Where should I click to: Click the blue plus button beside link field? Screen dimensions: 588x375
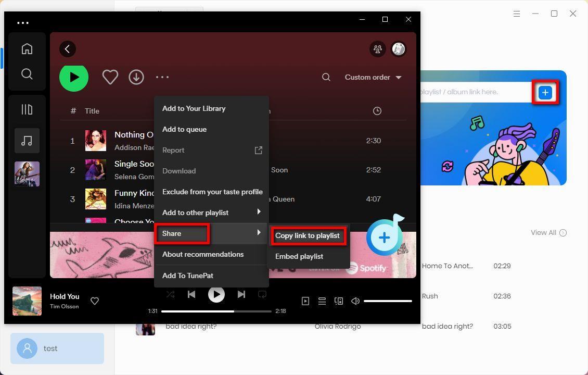tap(545, 92)
